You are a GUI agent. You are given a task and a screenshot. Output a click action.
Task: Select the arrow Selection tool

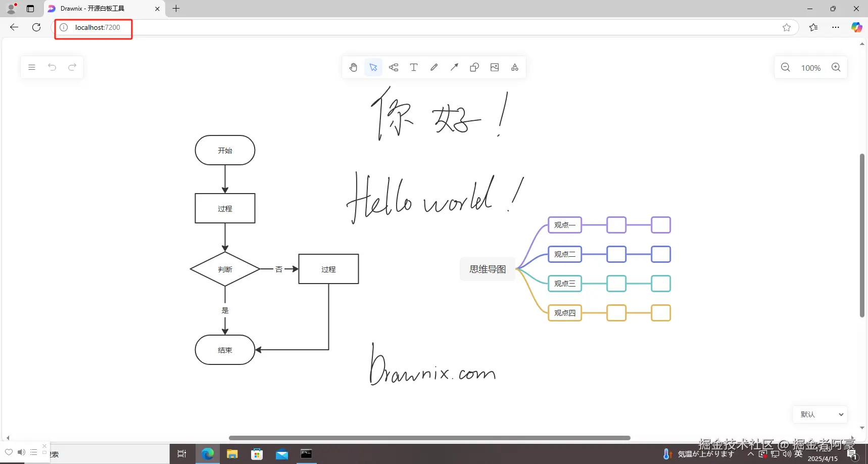pyautogui.click(x=373, y=67)
